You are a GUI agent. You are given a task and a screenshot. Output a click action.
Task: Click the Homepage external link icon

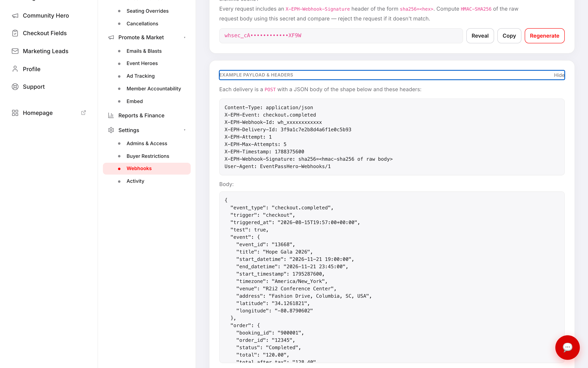tap(83, 113)
